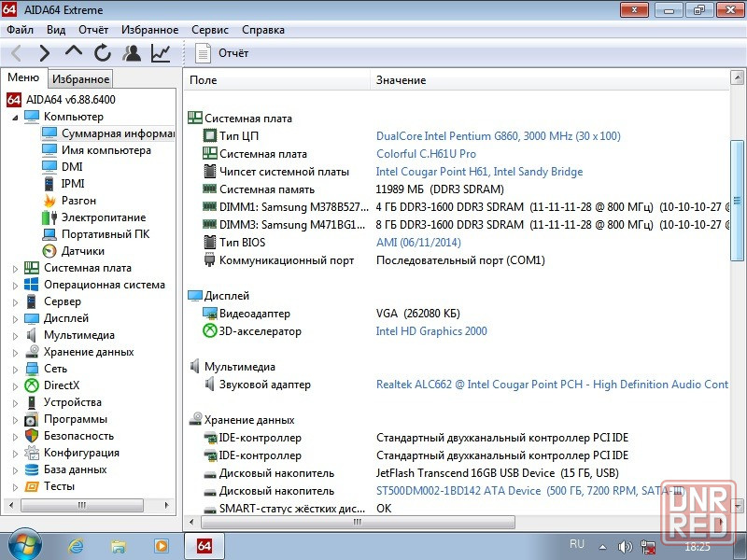Open the Отчёт menu
The image size is (747, 560).
pos(93,30)
